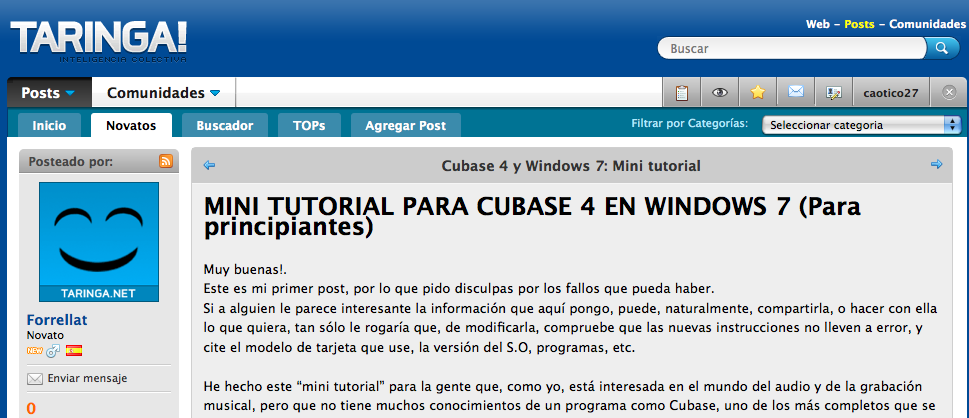This screenshot has width=969, height=418.
Task: Open the Comunidades dropdown menu
Action: click(x=163, y=93)
